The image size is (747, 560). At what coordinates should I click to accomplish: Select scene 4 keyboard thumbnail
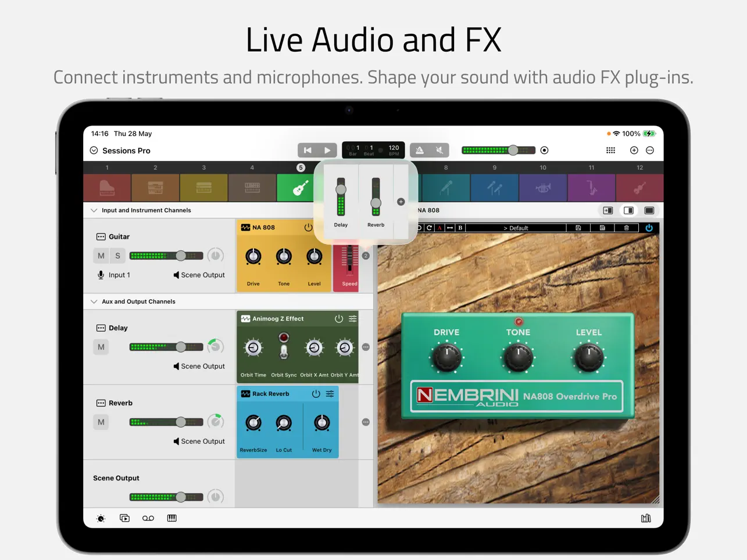[252, 188]
